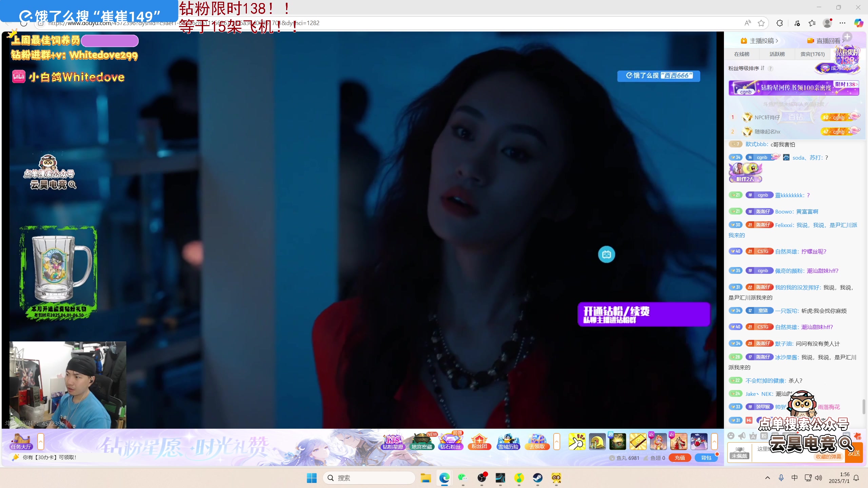Image resolution: width=868 pixels, height=488 pixels.
Task: Send the red airplane gift
Action: point(699,442)
